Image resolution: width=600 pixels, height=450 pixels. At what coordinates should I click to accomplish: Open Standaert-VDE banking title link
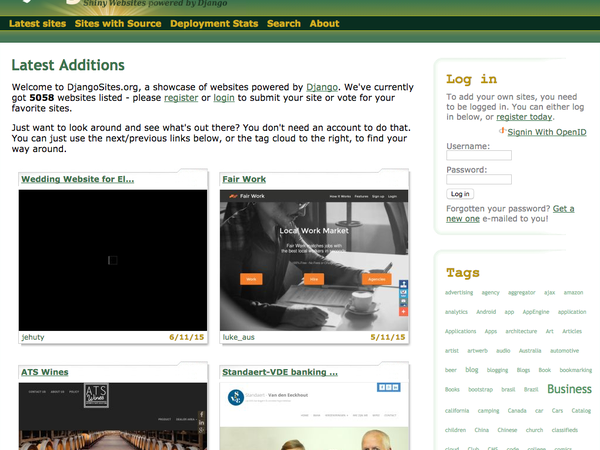click(x=280, y=372)
